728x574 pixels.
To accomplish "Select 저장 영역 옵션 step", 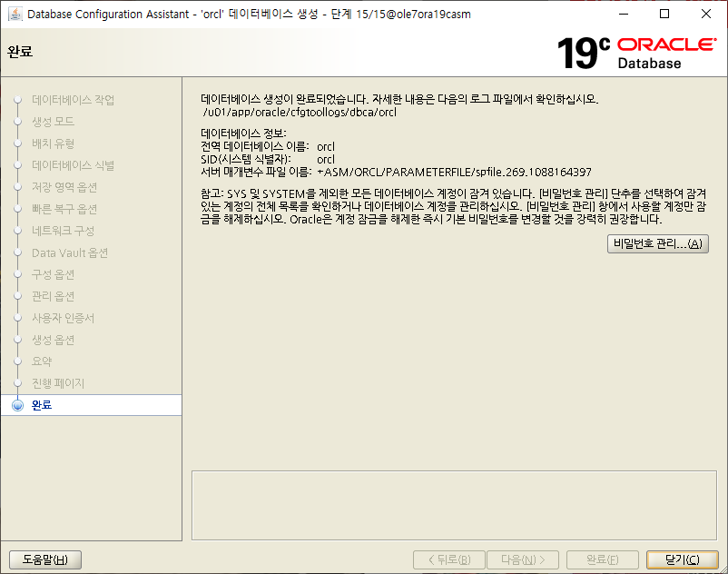I will [64, 187].
